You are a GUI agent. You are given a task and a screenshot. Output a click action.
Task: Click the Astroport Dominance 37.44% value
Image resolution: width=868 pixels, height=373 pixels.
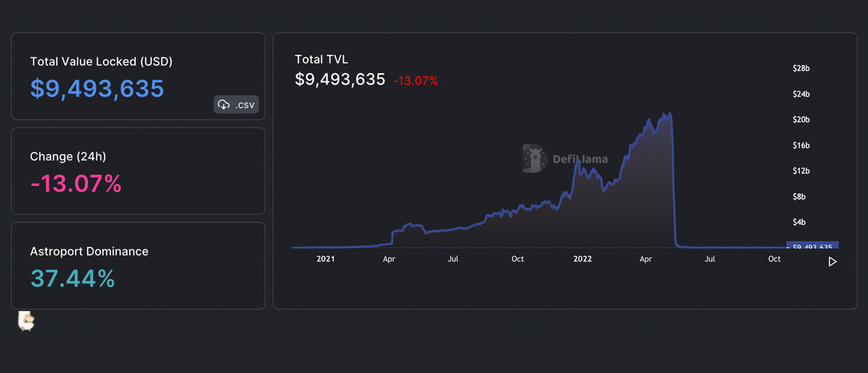click(73, 278)
